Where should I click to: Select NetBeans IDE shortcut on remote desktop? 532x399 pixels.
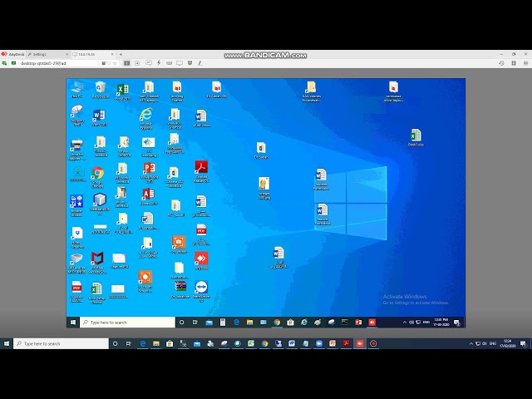[100, 204]
